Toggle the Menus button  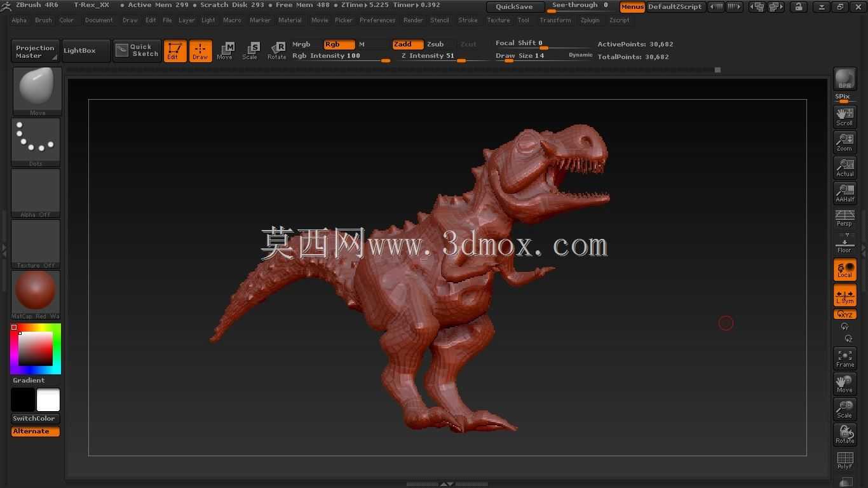click(x=632, y=7)
